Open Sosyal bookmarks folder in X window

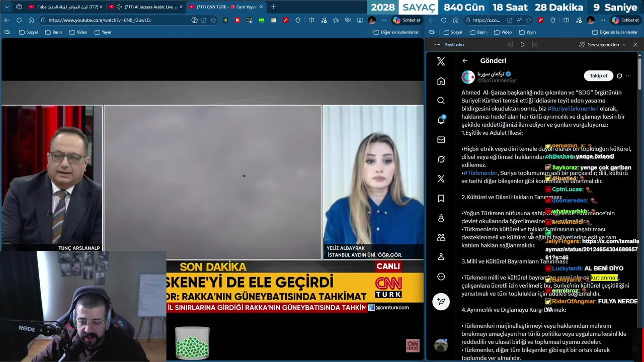[453, 32]
